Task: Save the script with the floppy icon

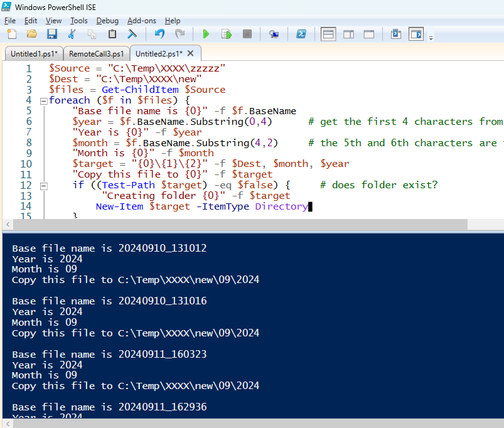Action: 51,34
